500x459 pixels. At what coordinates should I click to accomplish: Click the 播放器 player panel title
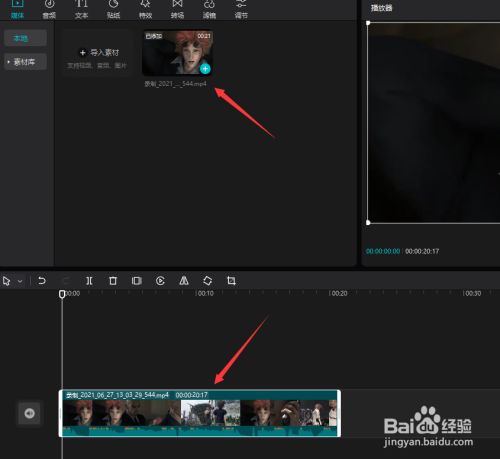click(382, 8)
